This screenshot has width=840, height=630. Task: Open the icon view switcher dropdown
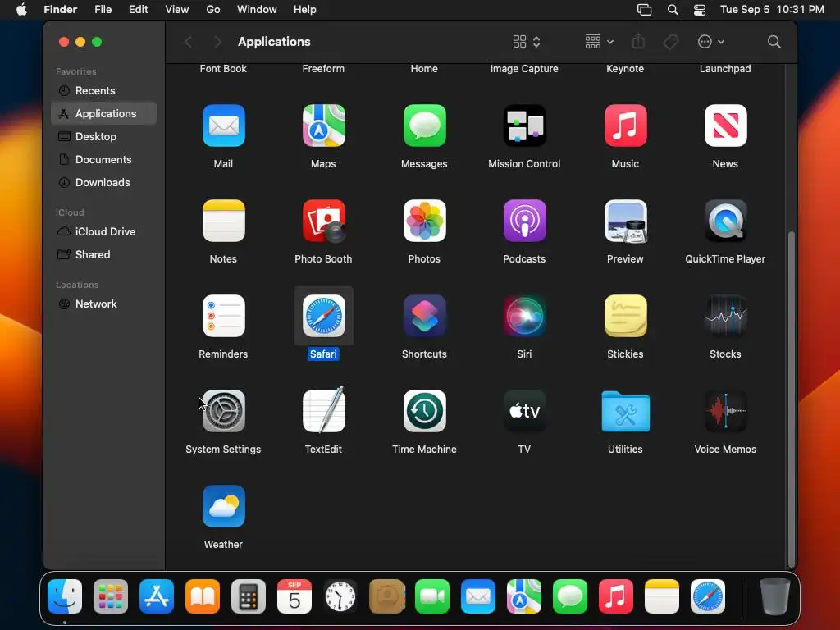(527, 42)
